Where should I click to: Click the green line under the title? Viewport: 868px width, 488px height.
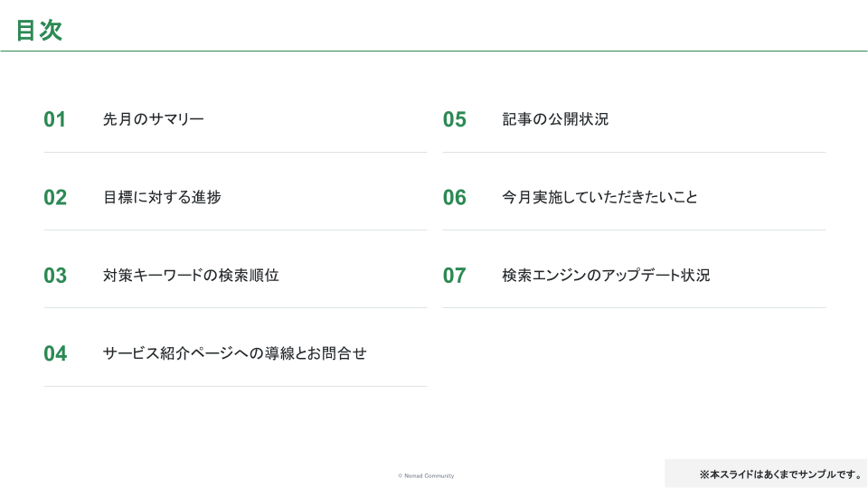coord(433,51)
